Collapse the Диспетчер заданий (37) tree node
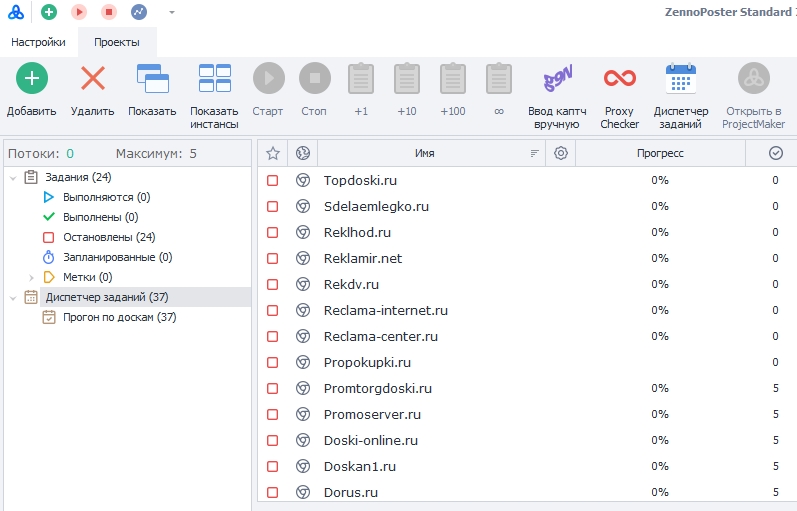This screenshot has height=511, width=797. 13,298
